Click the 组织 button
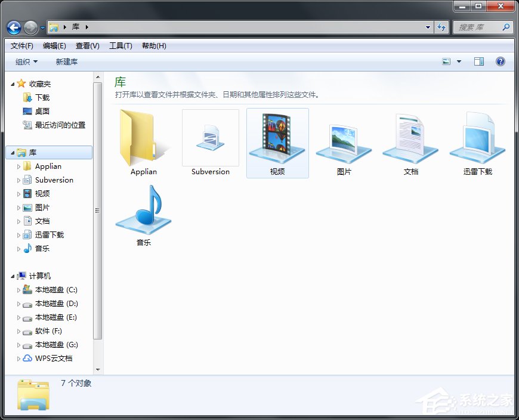Image resolution: width=519 pixels, height=420 pixels. pos(24,61)
